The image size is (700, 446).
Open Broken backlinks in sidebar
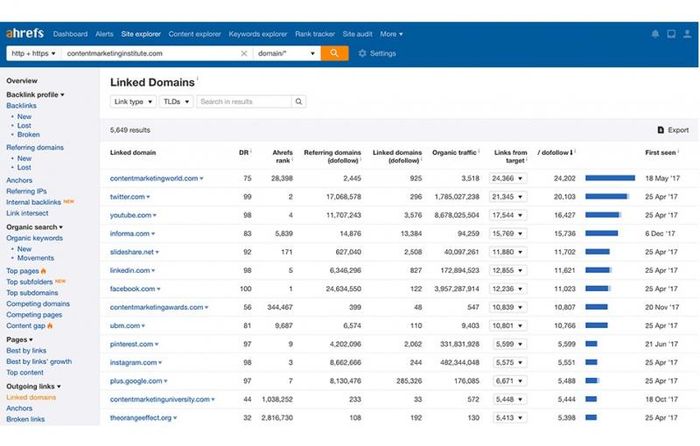pos(29,134)
